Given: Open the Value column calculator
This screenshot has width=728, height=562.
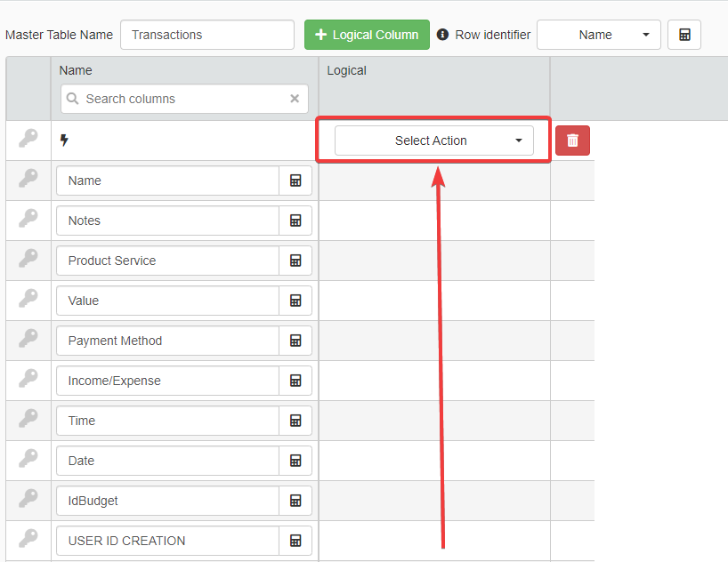Looking at the screenshot, I should coord(295,301).
